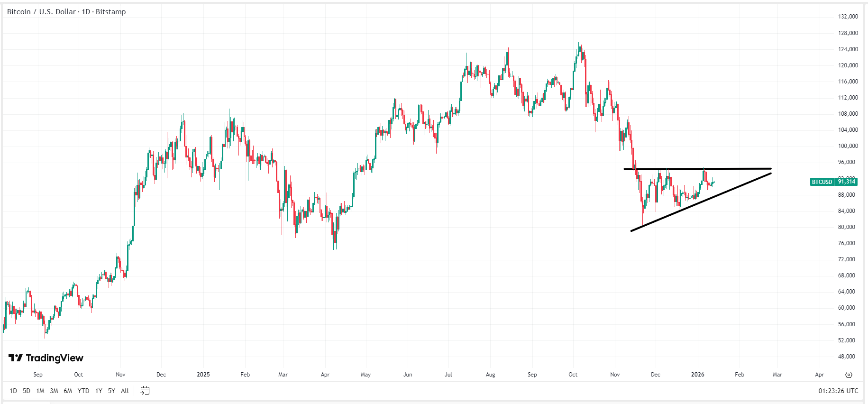Screen dimensions: 868x404
Task: Click the current price value 91,314
Action: (847, 182)
